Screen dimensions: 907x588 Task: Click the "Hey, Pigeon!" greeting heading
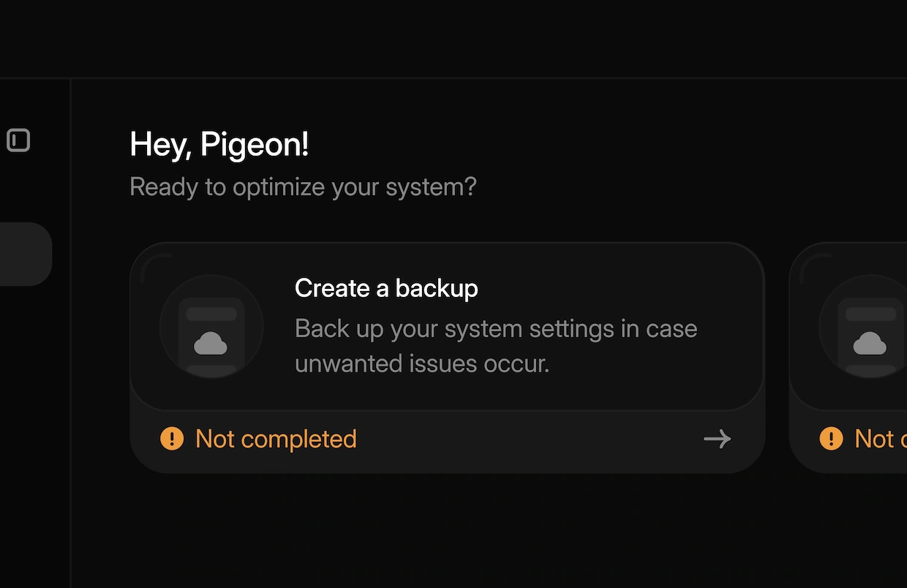pyautogui.click(x=219, y=145)
